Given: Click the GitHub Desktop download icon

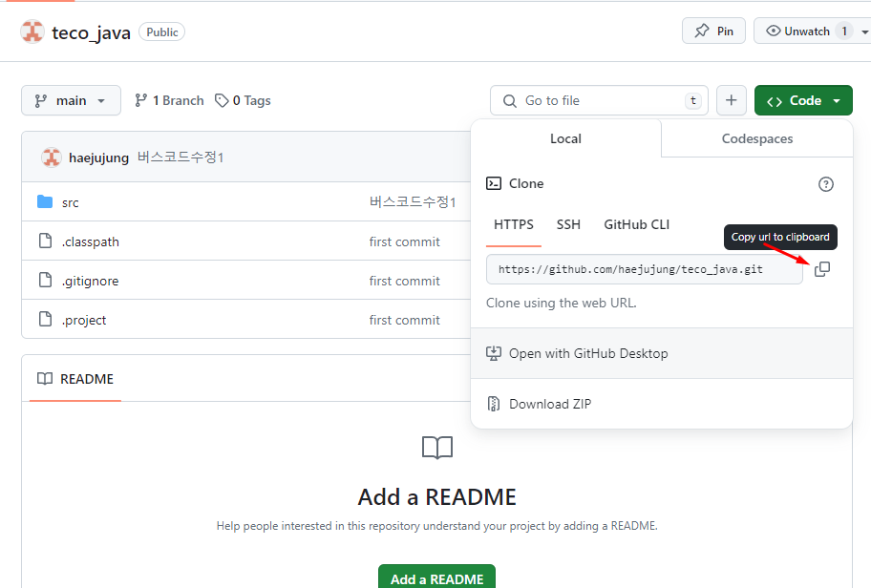Looking at the screenshot, I should click(493, 354).
